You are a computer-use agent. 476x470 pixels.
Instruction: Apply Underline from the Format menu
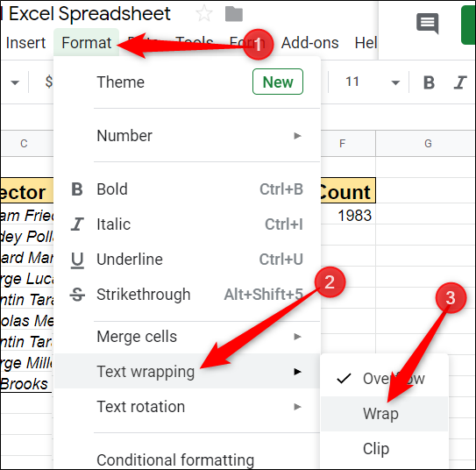tap(188, 260)
